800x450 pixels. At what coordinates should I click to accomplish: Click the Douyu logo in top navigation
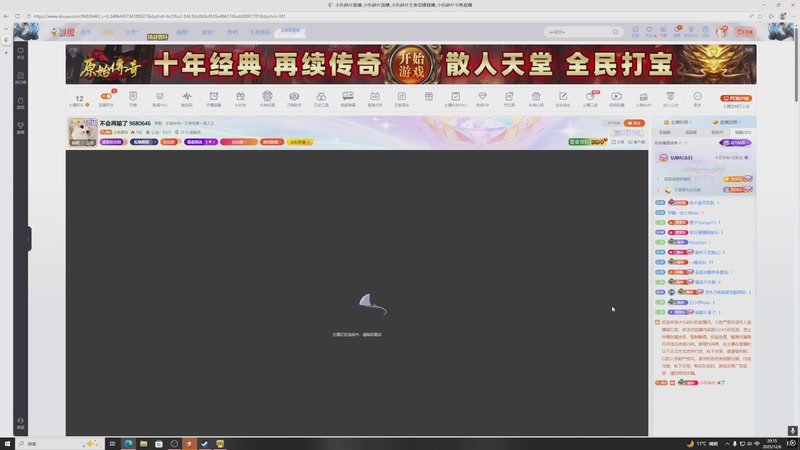(63, 32)
